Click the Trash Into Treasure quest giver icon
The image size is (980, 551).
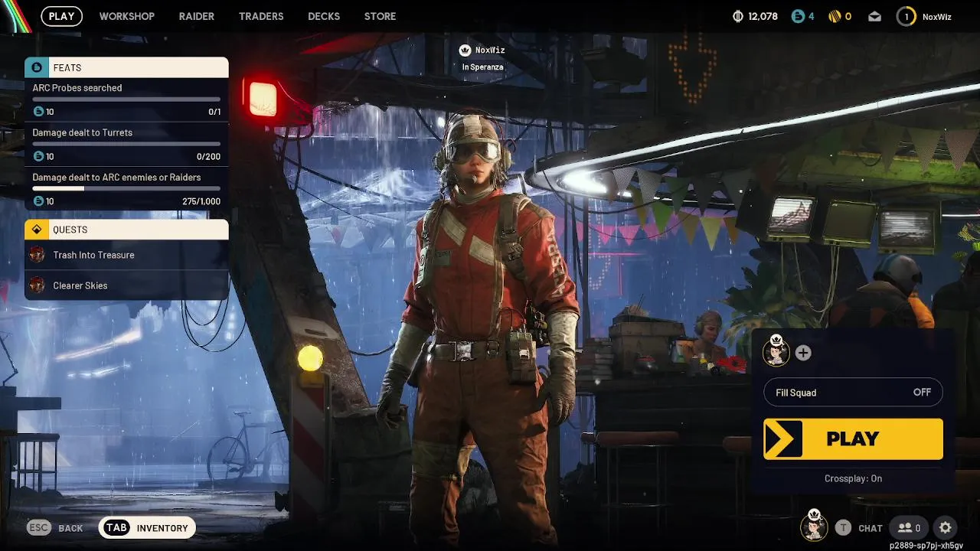pos(37,255)
